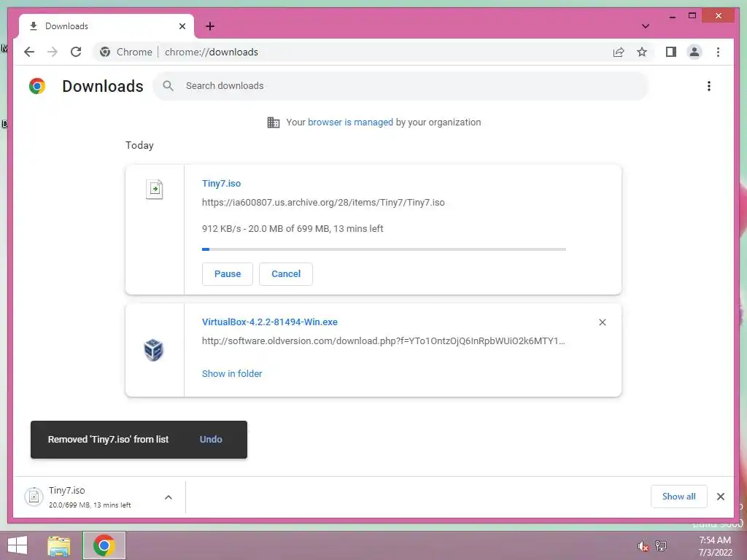Open the browser side panel
Viewport: 747px width, 560px height.
coord(671,52)
